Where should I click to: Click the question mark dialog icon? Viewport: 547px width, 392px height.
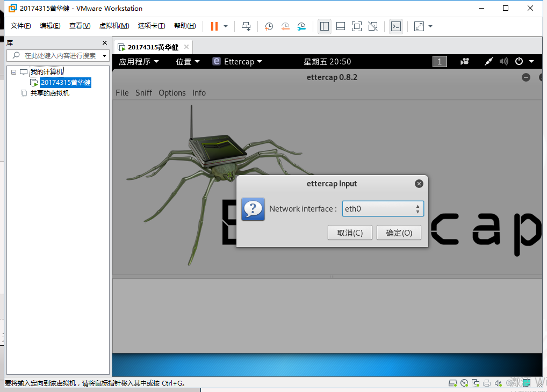point(253,209)
